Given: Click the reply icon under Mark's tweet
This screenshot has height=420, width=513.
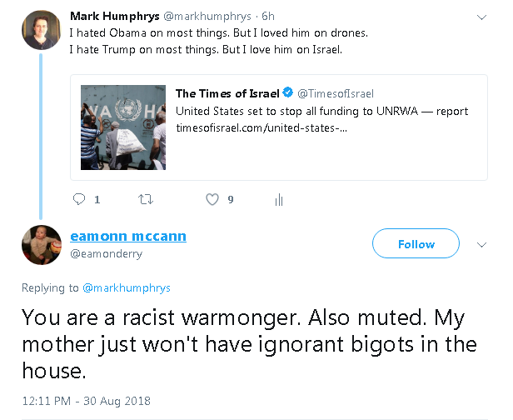Looking at the screenshot, I should [x=80, y=199].
